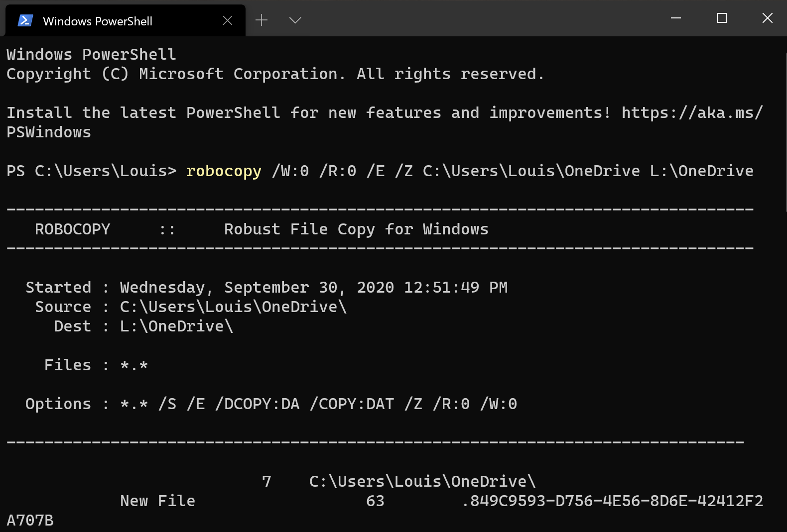Click the file size value 63
This screenshot has width=787, height=532.
click(376, 501)
